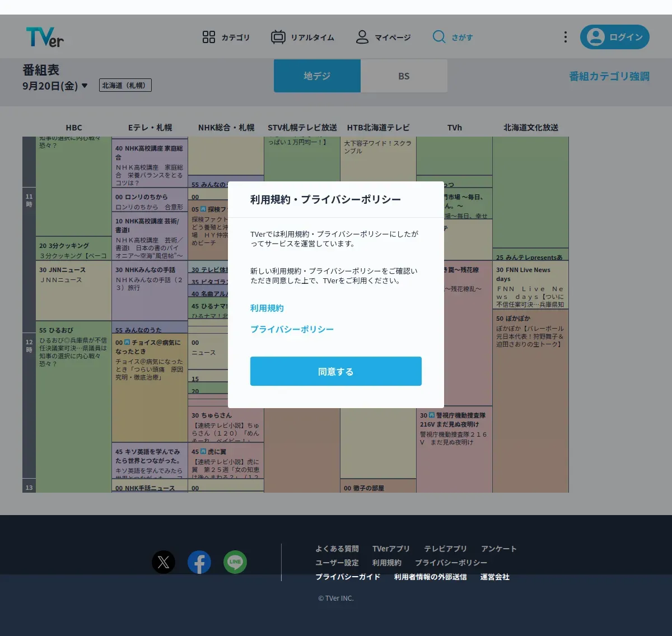672x636 pixels.
Task: Switch to the 地デジ tab
Action: click(317, 76)
